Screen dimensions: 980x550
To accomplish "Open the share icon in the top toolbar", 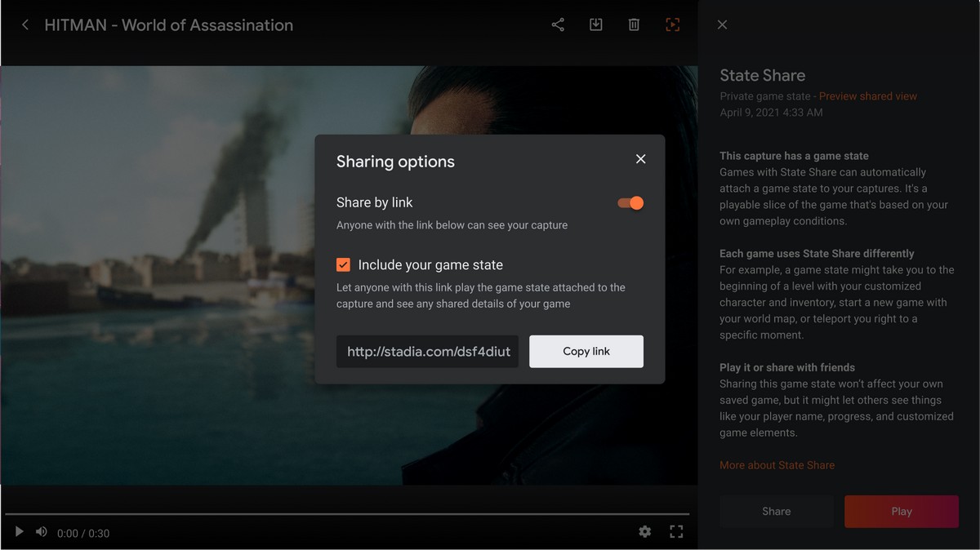I will click(558, 24).
